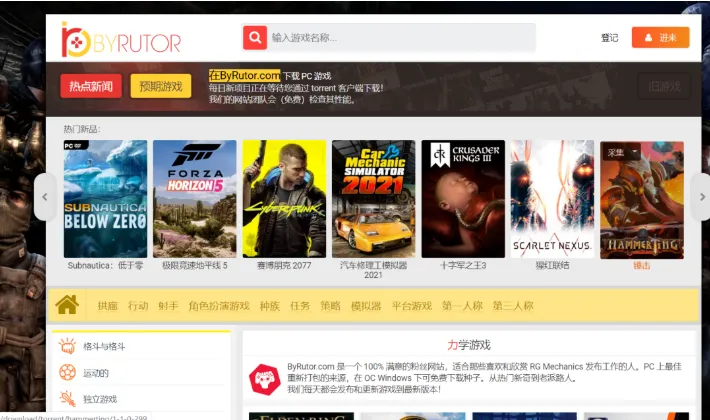Open the Scarlet Nexus cover

552,199
